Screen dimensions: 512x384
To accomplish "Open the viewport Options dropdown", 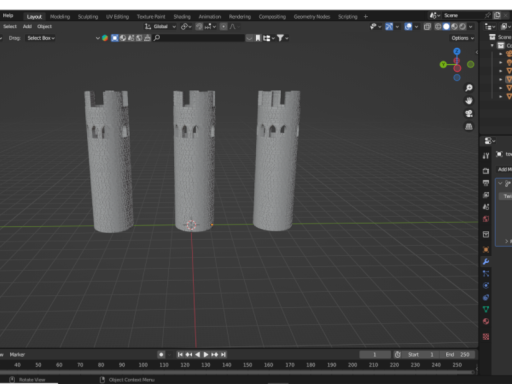I will (x=462, y=38).
